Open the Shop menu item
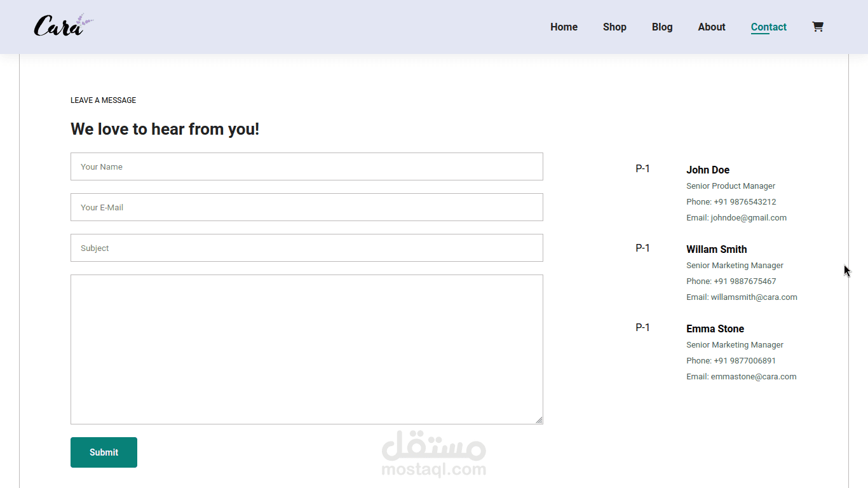The height and width of the screenshot is (488, 868). click(x=614, y=27)
